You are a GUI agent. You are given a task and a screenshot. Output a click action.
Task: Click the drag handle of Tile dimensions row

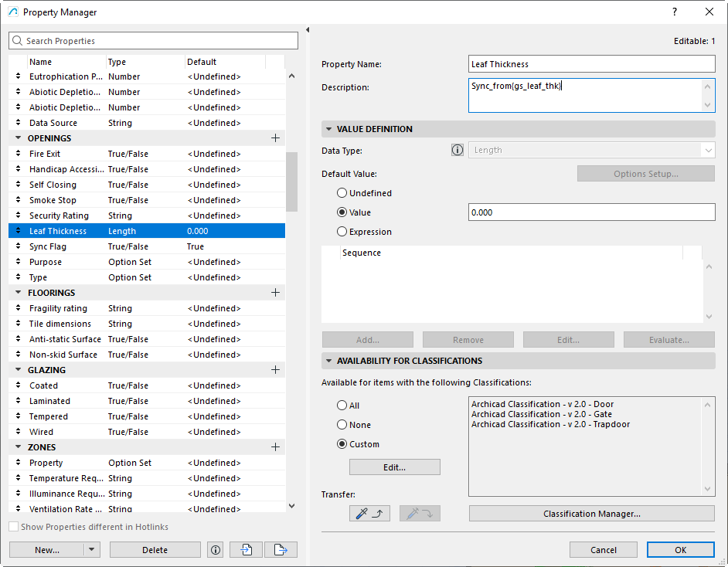(x=18, y=324)
